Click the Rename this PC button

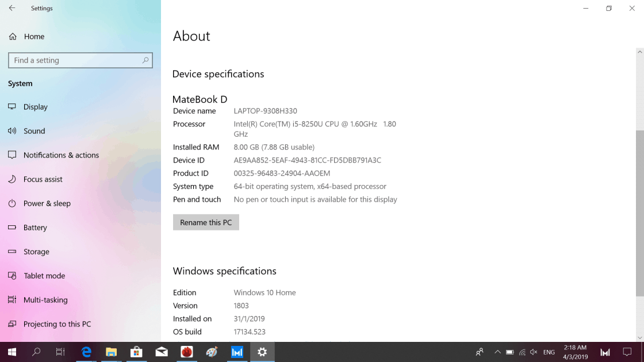click(x=206, y=222)
